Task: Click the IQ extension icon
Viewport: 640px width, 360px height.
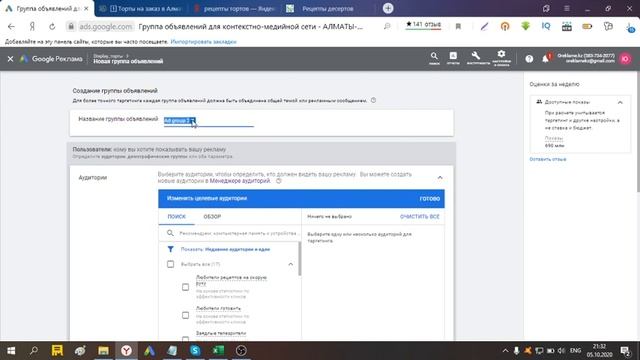Action: 546,26
